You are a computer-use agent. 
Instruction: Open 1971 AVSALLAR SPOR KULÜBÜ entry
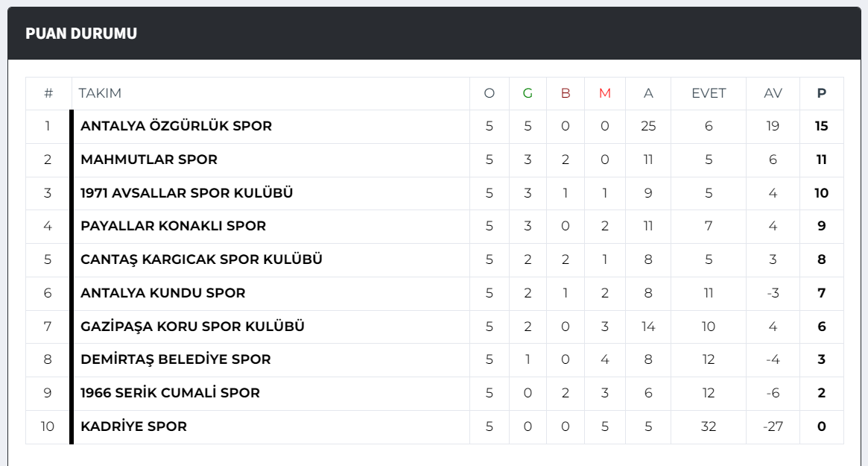pos(186,193)
